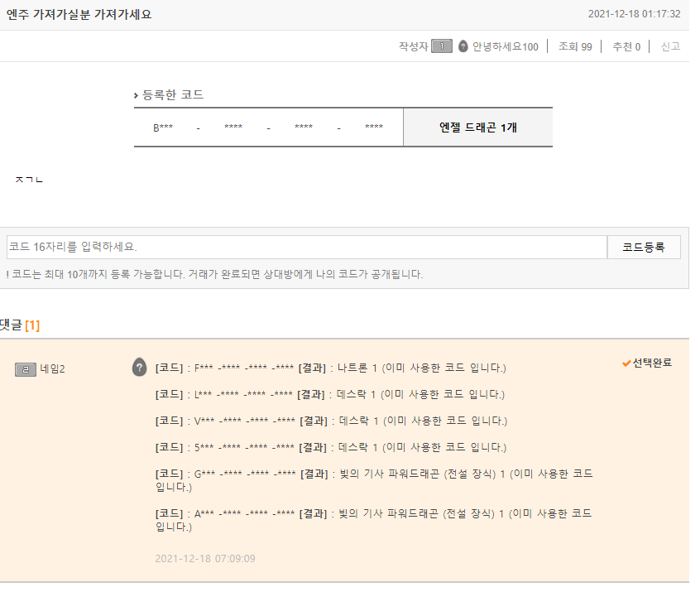Click commenter 네임2's level badge icon

(x=26, y=368)
